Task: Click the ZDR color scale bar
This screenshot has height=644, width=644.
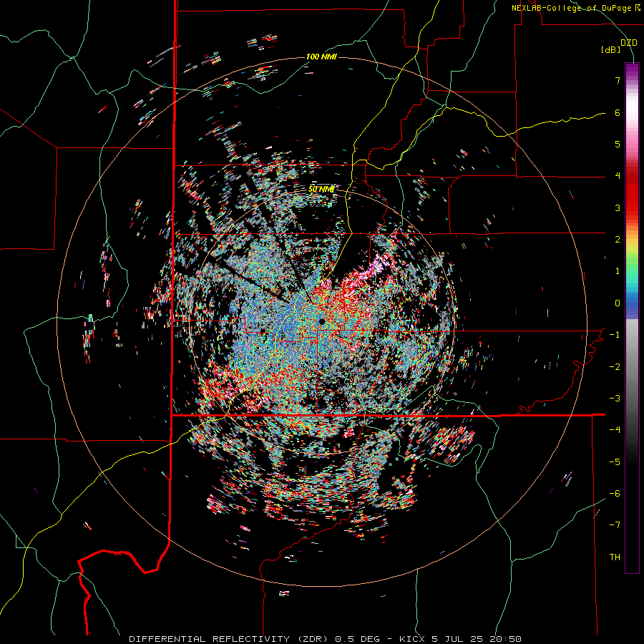Action: [632, 318]
